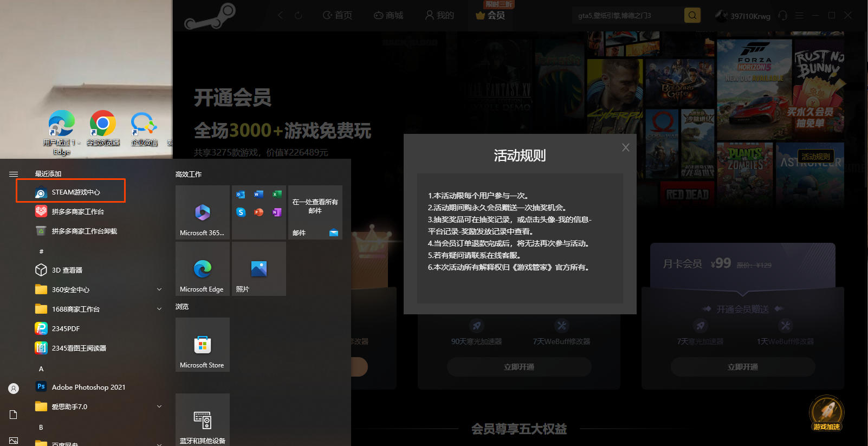Open the 邮件 Mail tile
This screenshot has height=446, width=868.
point(315,212)
